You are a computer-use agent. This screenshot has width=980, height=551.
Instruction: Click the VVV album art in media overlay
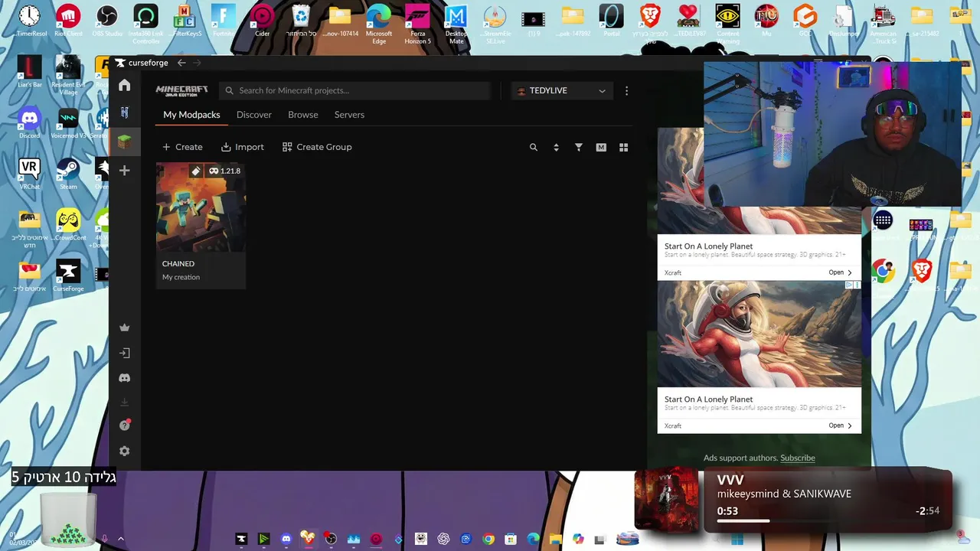(x=667, y=500)
